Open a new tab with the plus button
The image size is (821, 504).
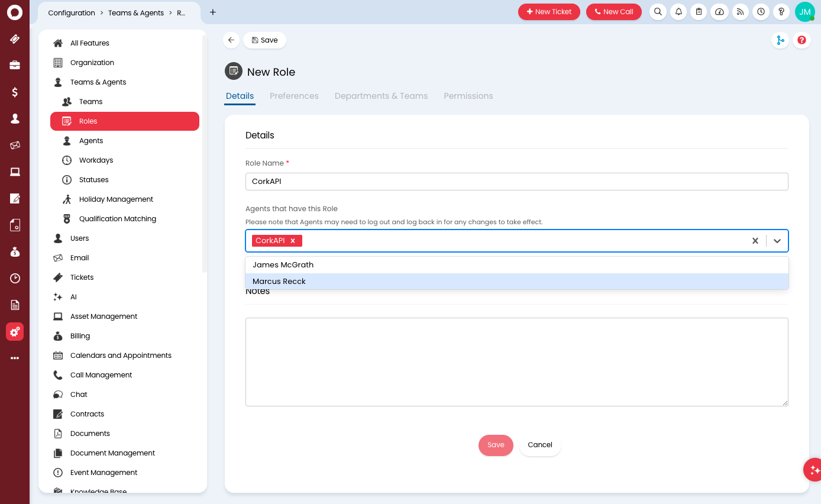tap(213, 12)
